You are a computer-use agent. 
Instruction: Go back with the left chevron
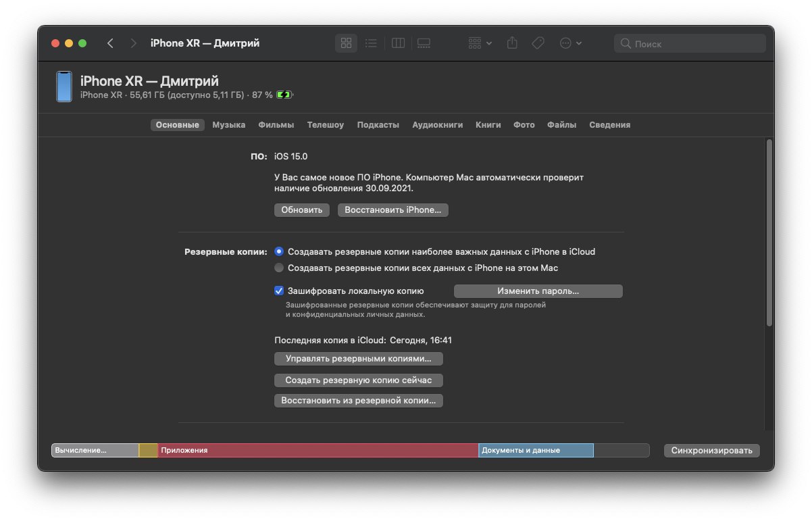pos(110,43)
